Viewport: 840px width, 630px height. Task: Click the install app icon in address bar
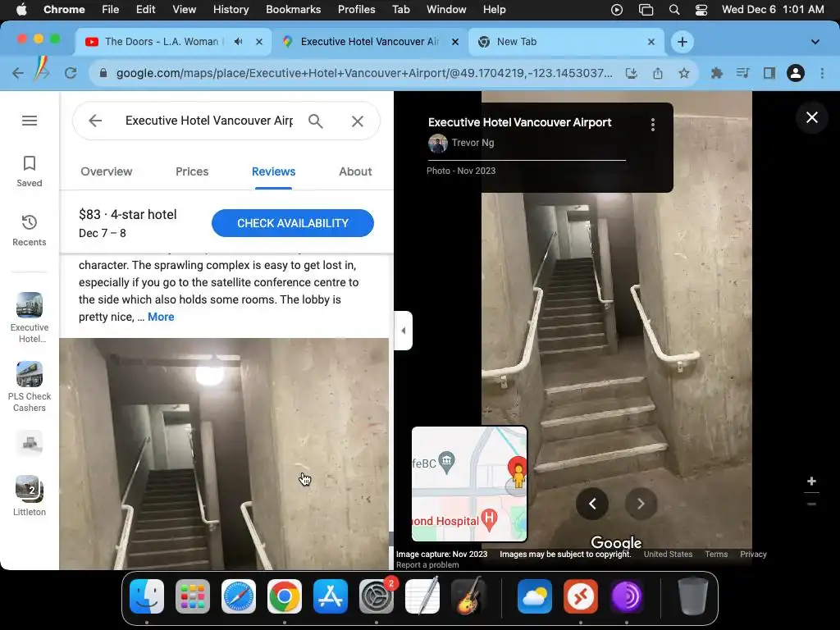coord(632,73)
